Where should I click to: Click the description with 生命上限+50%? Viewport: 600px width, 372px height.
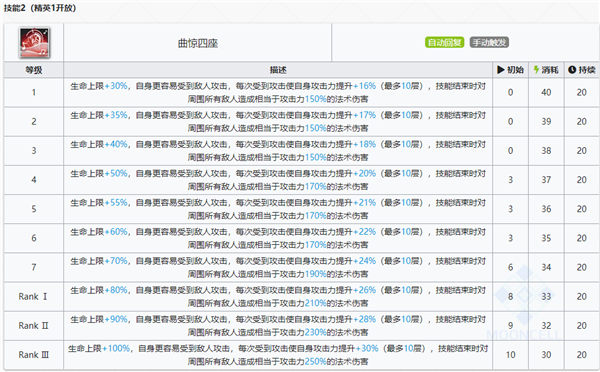(x=278, y=179)
